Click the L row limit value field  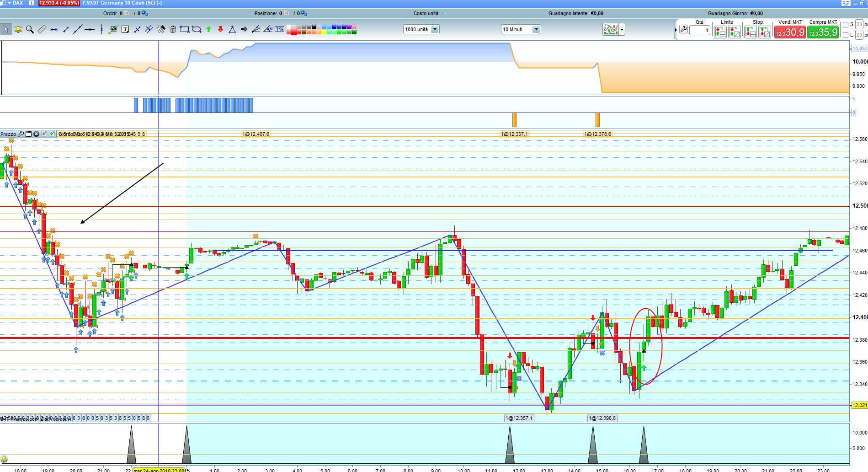click(859, 35)
